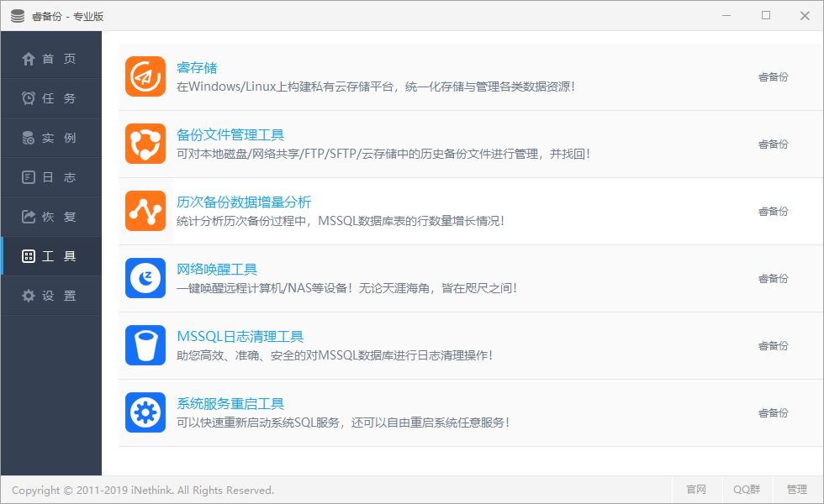Screen dimensions: 824x504
Task: Maximize the 睿备份 window
Action: (x=766, y=16)
